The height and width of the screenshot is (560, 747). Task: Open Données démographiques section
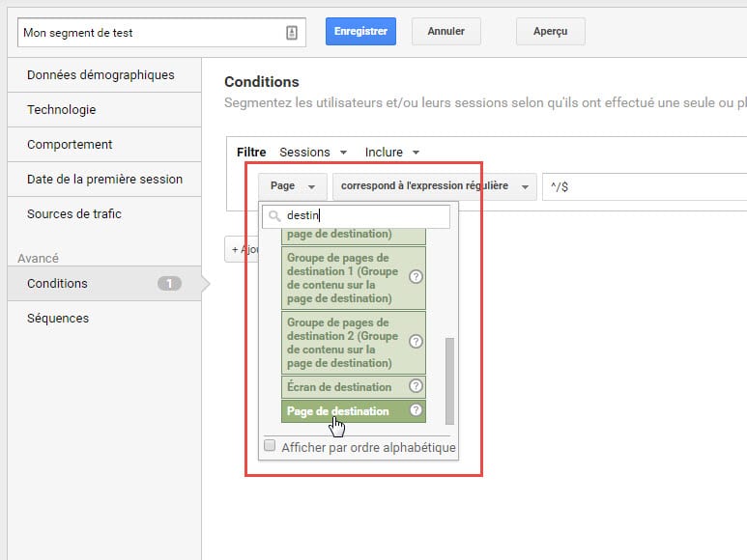click(x=101, y=75)
